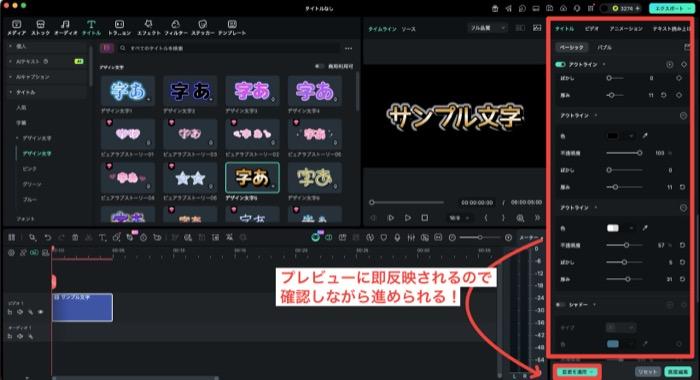Image resolution: width=700 pixels, height=380 pixels.
Task: Open the トランジション transitions tab
Action: pyautogui.click(x=119, y=27)
